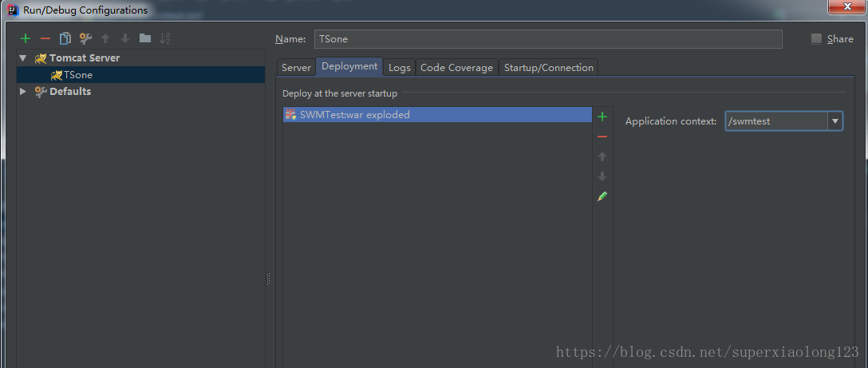This screenshot has width=868, height=368.
Task: Move deployment artifact up
Action: [602, 156]
